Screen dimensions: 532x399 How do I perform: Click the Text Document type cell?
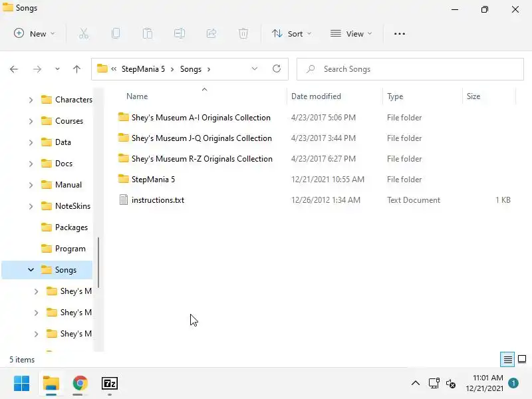414,200
